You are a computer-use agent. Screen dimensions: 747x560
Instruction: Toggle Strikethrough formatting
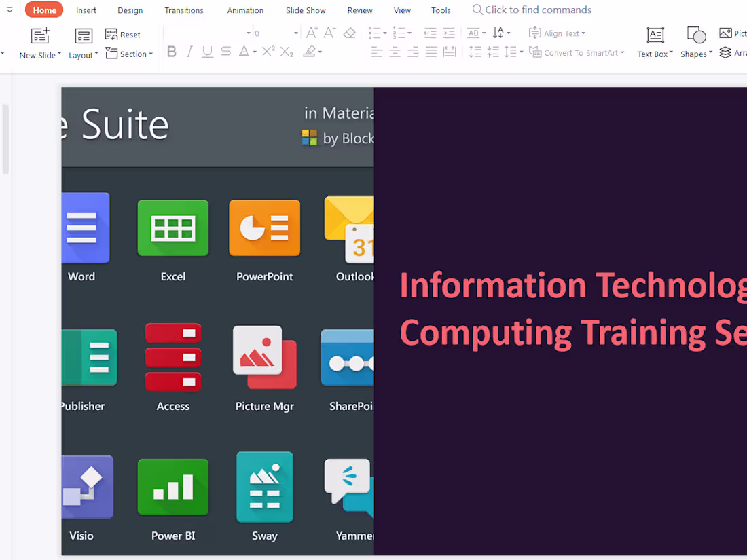point(226,52)
